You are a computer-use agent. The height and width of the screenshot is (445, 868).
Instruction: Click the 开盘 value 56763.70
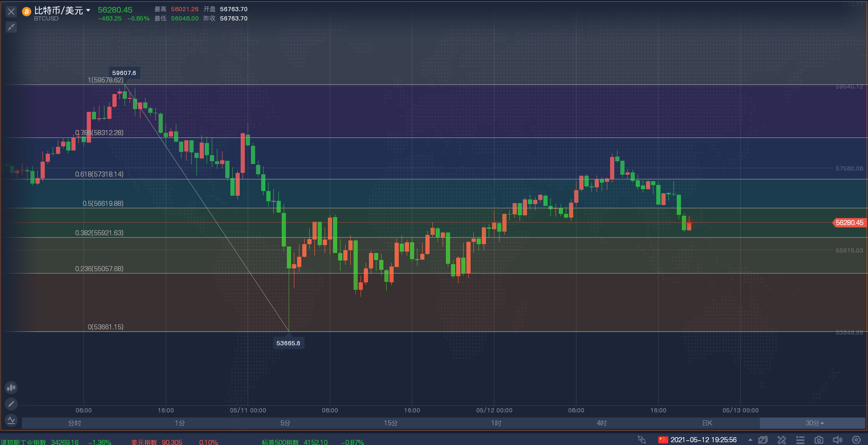tap(234, 9)
